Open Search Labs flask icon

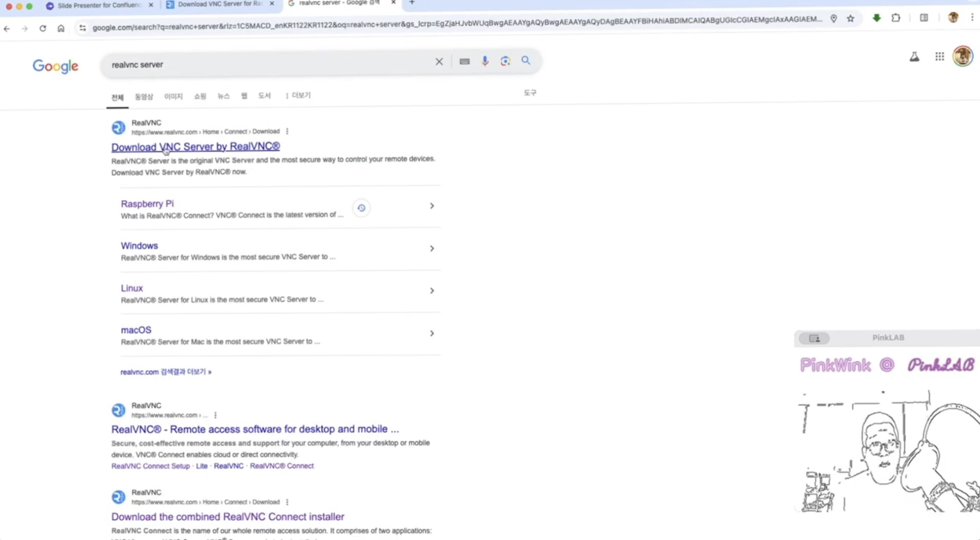point(914,57)
